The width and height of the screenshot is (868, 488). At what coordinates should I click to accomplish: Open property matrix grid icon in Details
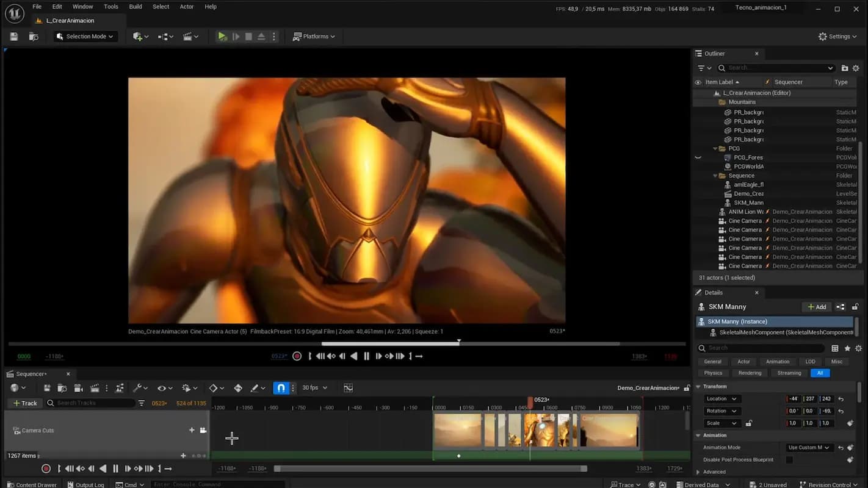coord(835,348)
